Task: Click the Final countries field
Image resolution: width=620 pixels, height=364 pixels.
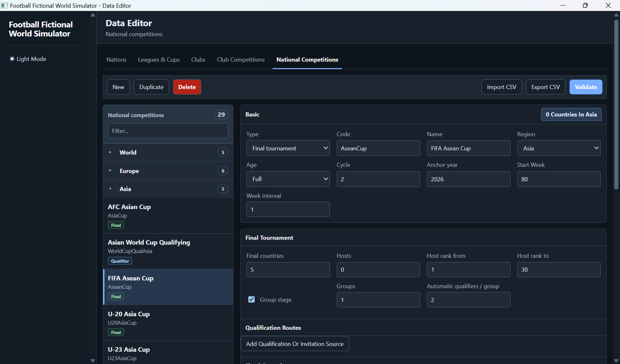Action: point(288,270)
